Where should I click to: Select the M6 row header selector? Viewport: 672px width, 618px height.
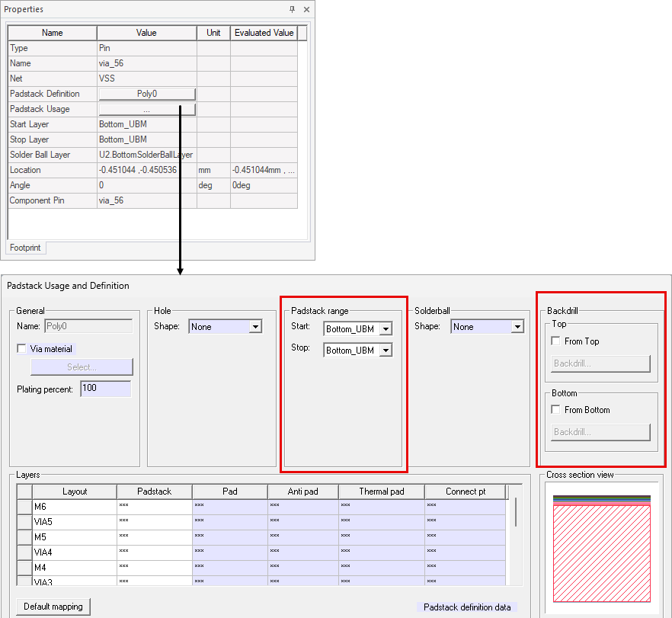coord(25,507)
